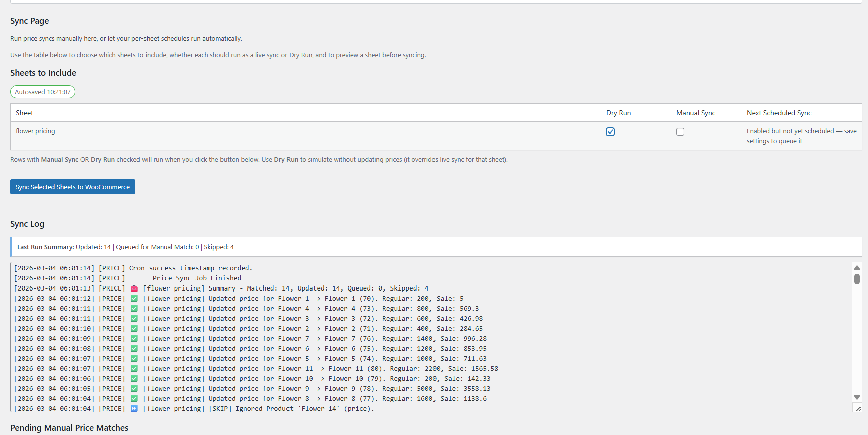The image size is (868, 435).
Task: Click green check icon on Flower 8 log line
Action: tap(134, 398)
